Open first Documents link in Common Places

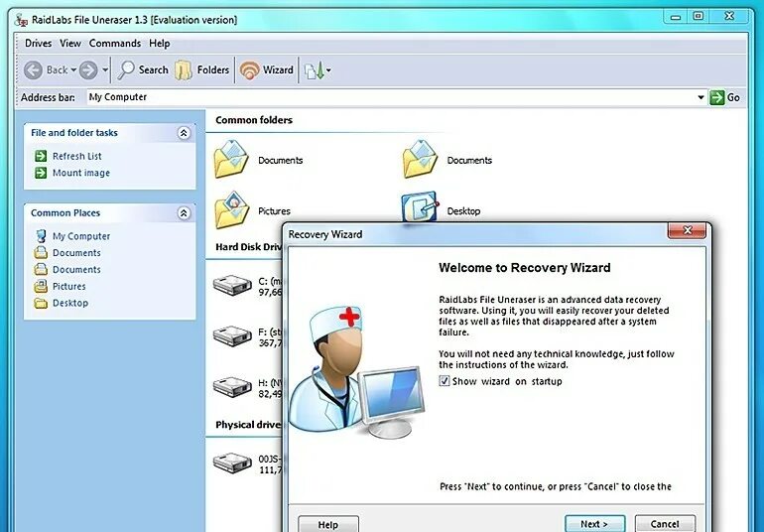pyautogui.click(x=76, y=252)
